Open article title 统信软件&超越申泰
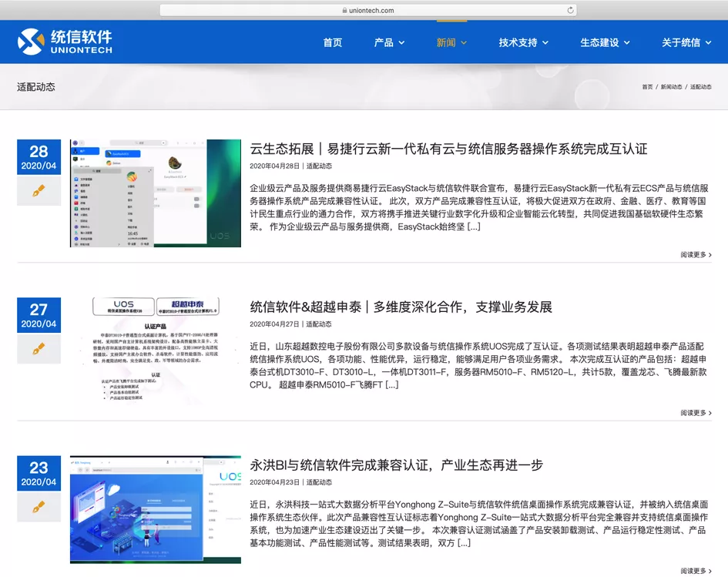Image resolution: width=728 pixels, height=577 pixels. [x=401, y=307]
